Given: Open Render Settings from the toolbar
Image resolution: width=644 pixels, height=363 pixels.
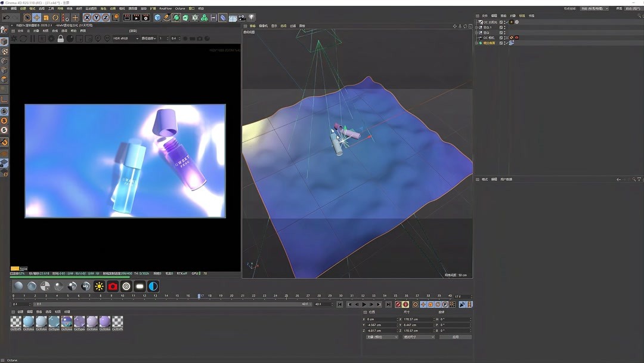Looking at the screenshot, I should tap(145, 18).
